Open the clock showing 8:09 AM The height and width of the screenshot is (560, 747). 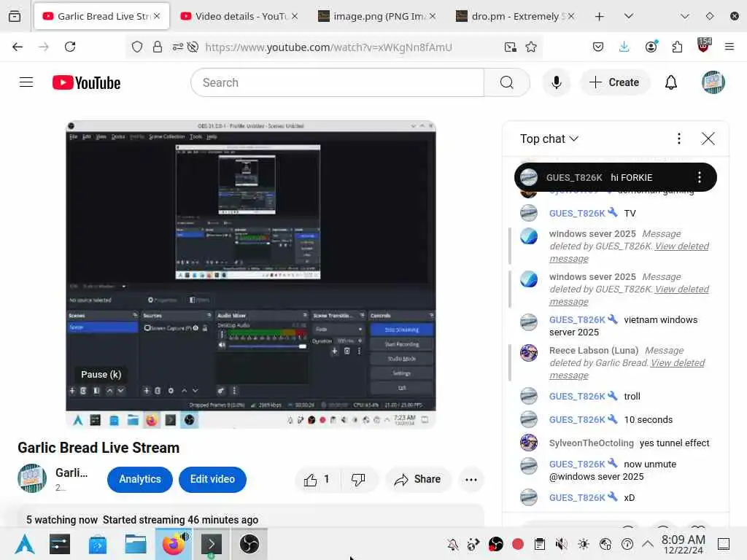(x=683, y=544)
